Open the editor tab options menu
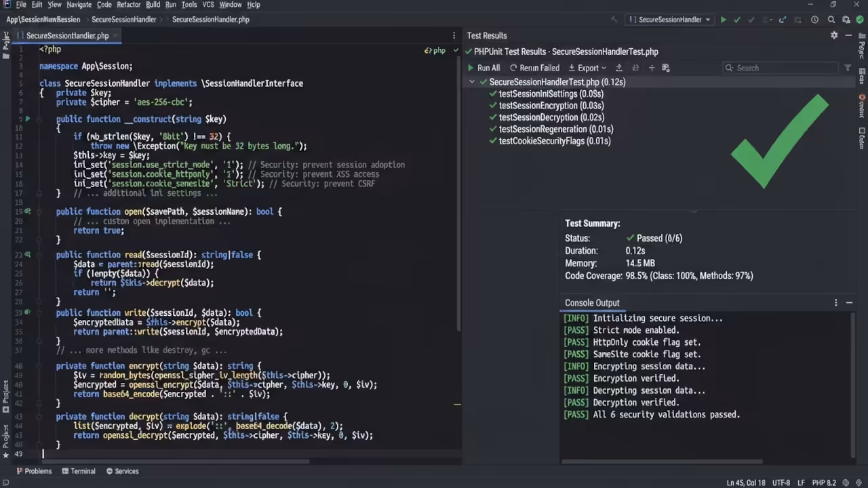The width and height of the screenshot is (868, 488). (454, 35)
